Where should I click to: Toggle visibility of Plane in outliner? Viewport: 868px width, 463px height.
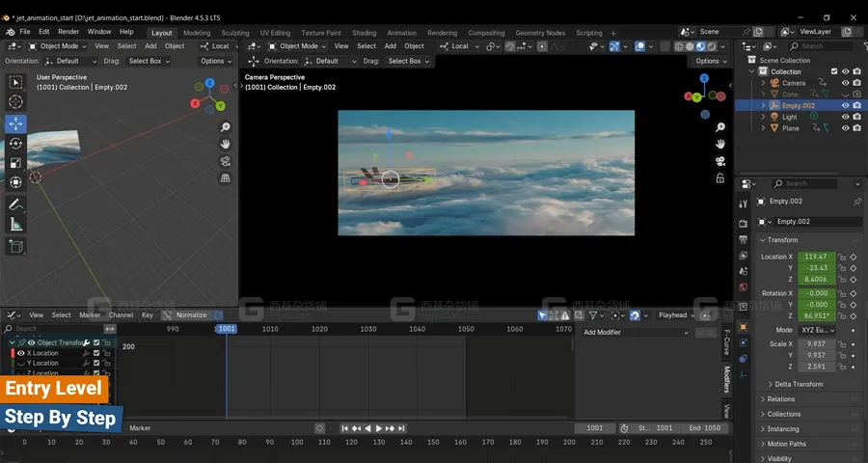click(846, 128)
